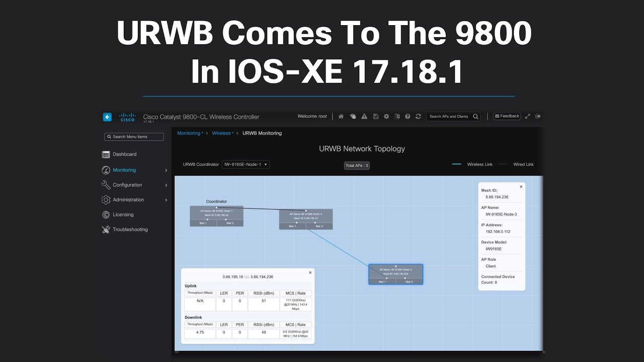Click Slot: 2 on Node-2

pos(319,226)
